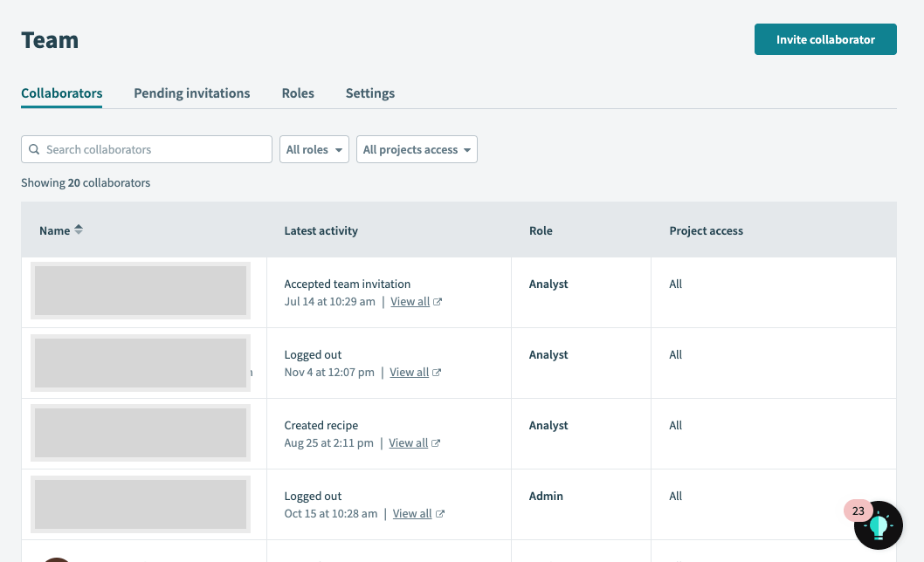The image size is (924, 562).
Task: Click the 'Jul 14 at 10:29 am' timestamp
Action: 330,302
